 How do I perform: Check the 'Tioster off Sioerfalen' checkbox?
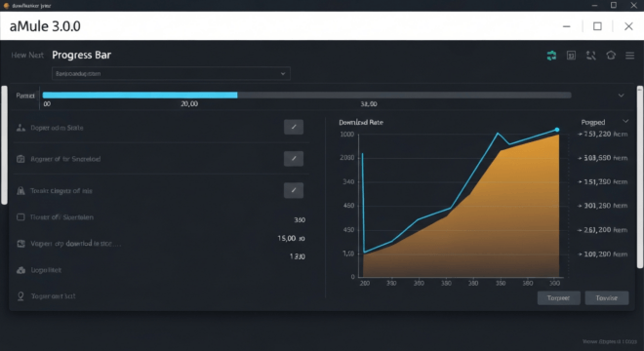[20, 216]
